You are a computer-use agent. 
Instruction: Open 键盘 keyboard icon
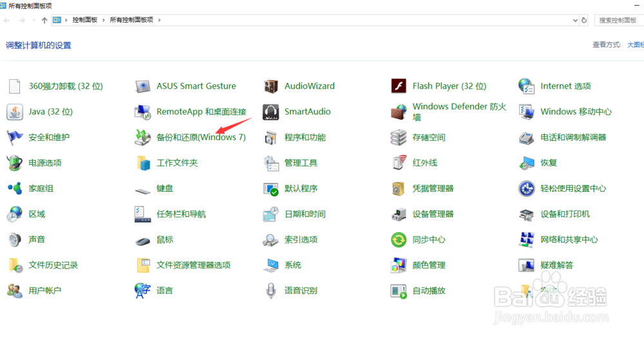pyautogui.click(x=142, y=190)
